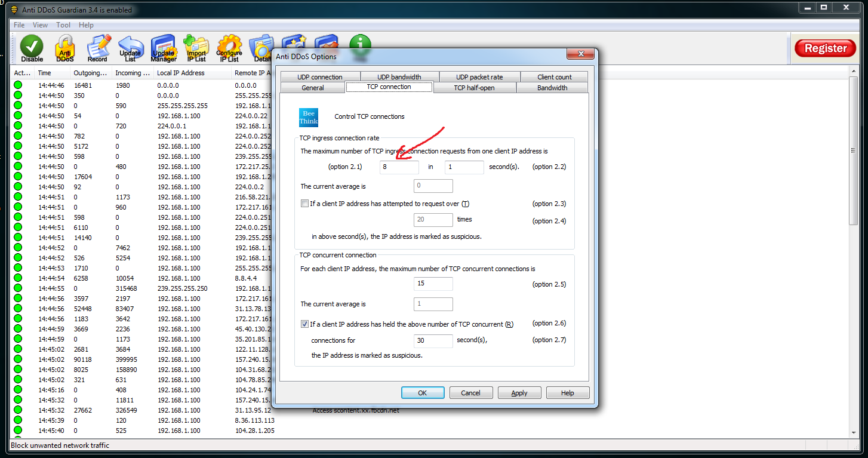Open the View menu
This screenshot has width=868, height=458.
[x=41, y=25]
